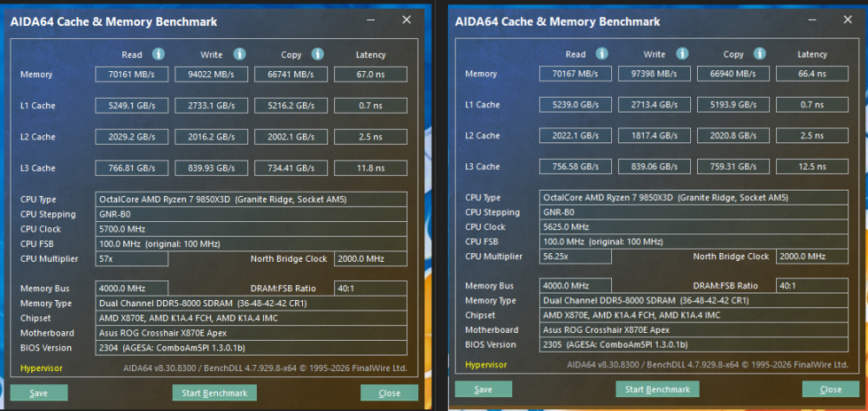Click Hypervisor label in right window
The width and height of the screenshot is (868, 411).
(x=485, y=365)
